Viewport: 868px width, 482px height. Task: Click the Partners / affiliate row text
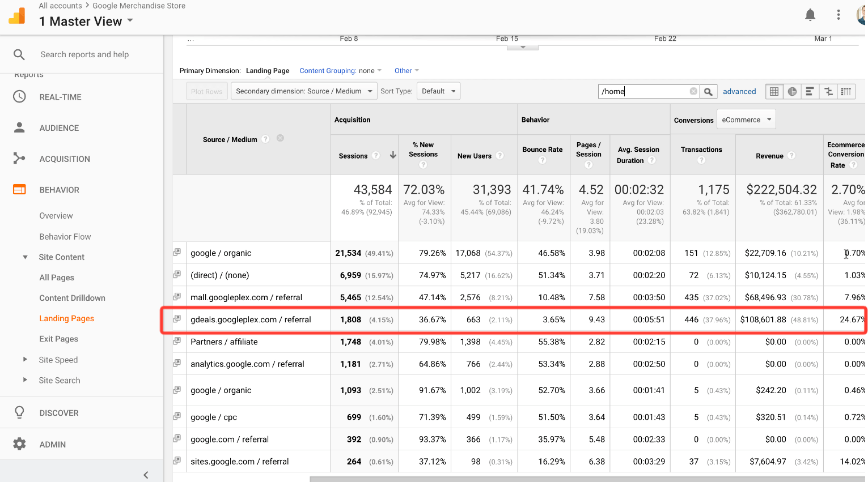[x=224, y=342]
